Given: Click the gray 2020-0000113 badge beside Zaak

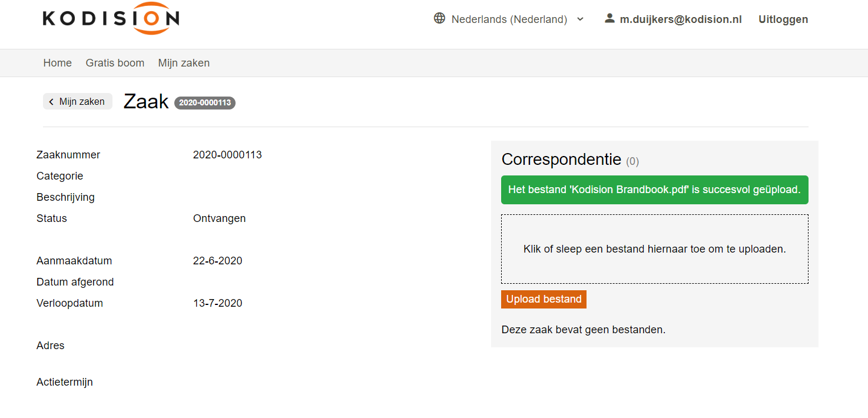Looking at the screenshot, I should (205, 103).
